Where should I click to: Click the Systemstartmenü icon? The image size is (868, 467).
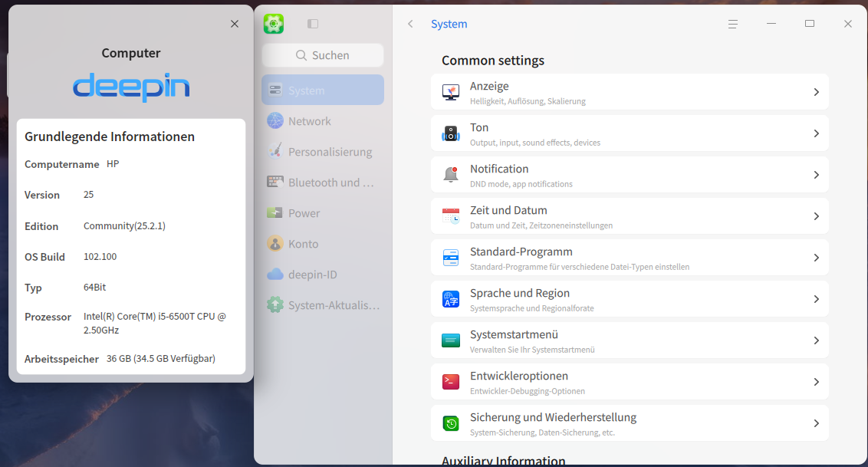(451, 340)
